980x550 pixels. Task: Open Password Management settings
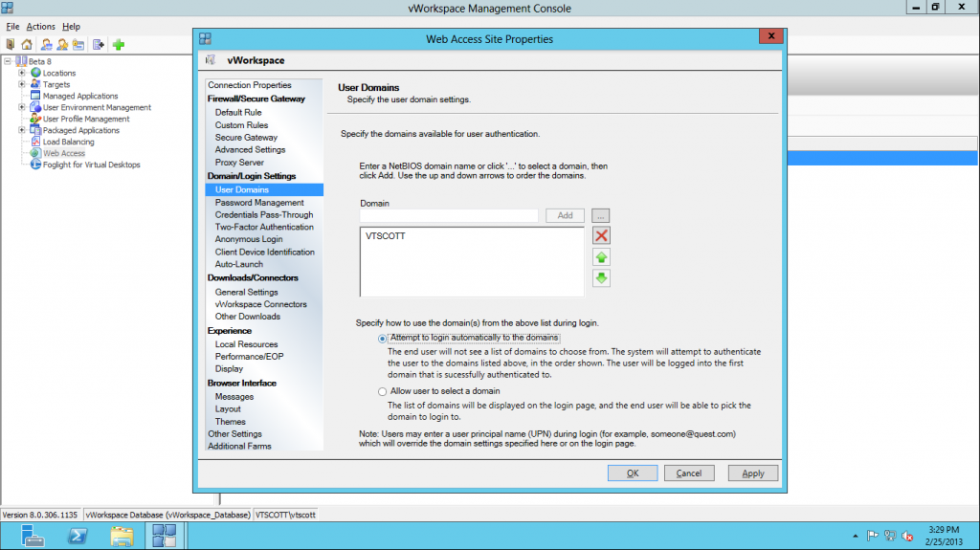pos(259,203)
